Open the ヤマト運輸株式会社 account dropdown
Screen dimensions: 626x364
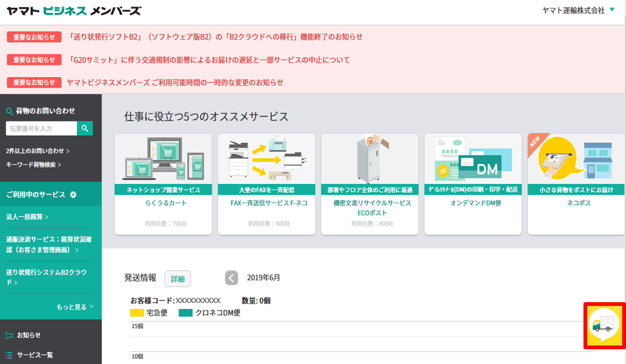pos(578,10)
